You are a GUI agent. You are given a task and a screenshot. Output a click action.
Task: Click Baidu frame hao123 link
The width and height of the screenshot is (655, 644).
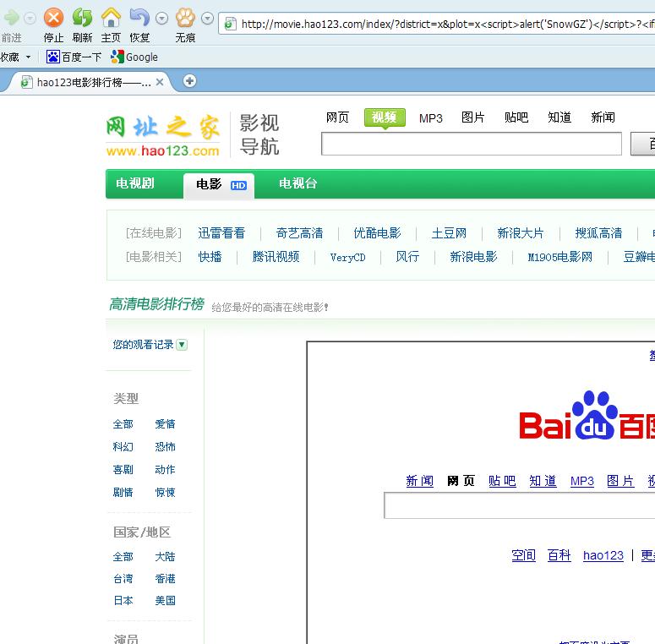click(x=603, y=555)
